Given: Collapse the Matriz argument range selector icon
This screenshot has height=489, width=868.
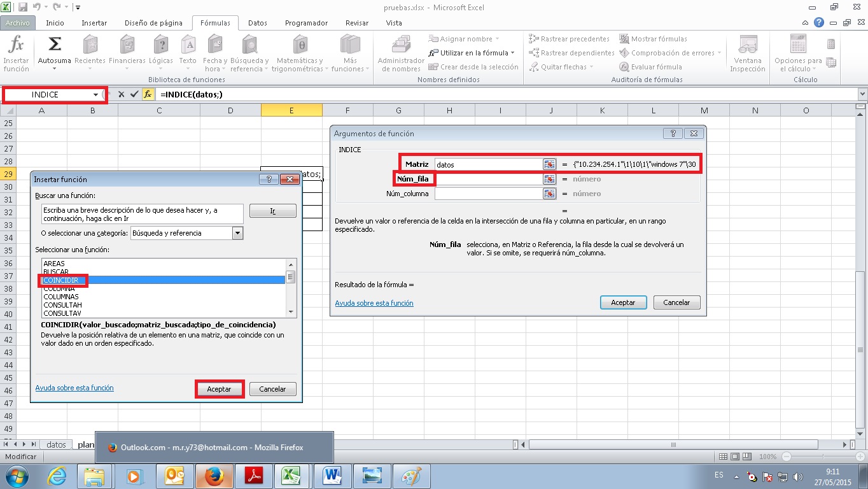Looking at the screenshot, I should tap(549, 164).
